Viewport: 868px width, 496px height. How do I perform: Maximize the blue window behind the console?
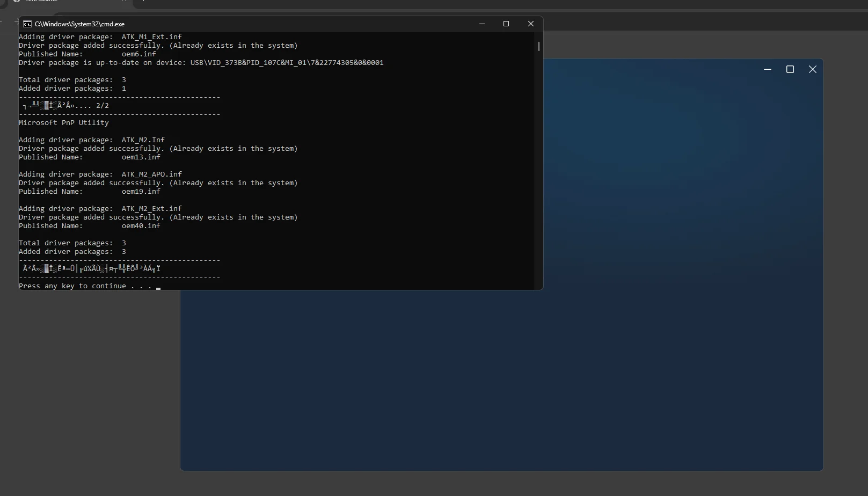790,69
